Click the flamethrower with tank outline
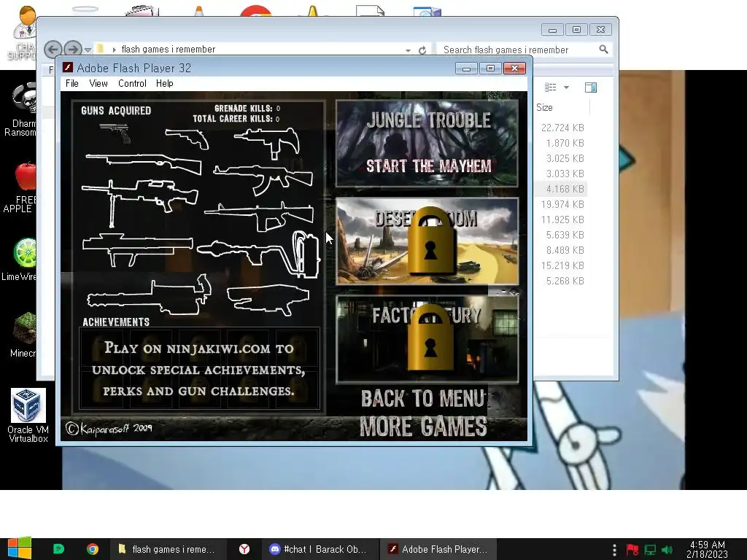The width and height of the screenshot is (747, 560). pos(259,254)
